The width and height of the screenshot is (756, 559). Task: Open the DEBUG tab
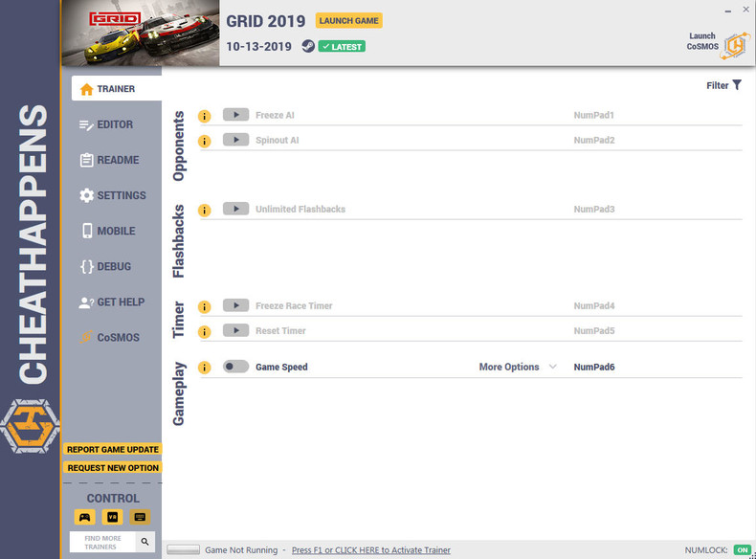[x=105, y=267]
